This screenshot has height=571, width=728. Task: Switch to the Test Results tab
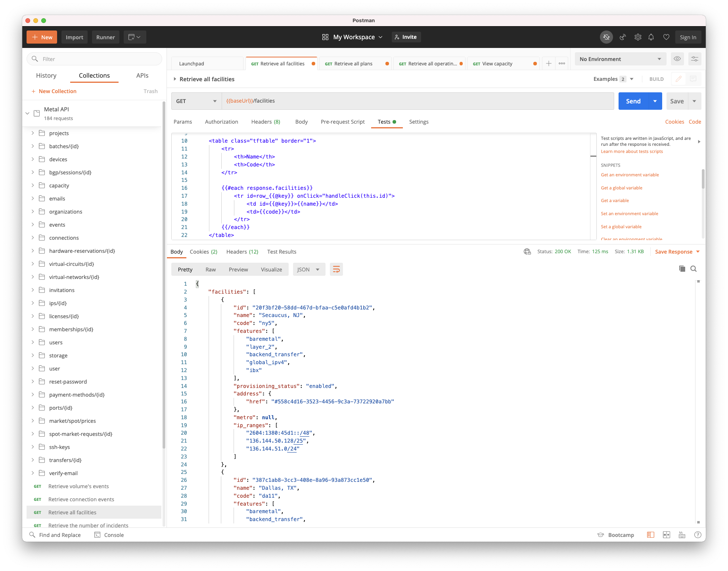(282, 252)
